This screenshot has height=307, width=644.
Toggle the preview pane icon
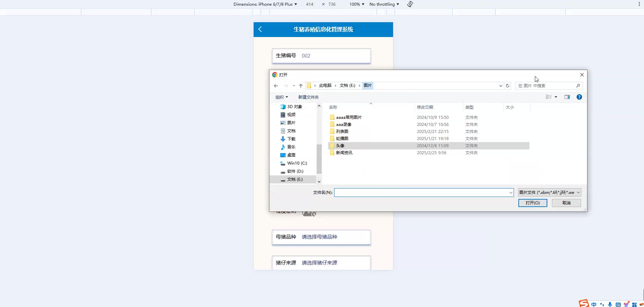567,97
